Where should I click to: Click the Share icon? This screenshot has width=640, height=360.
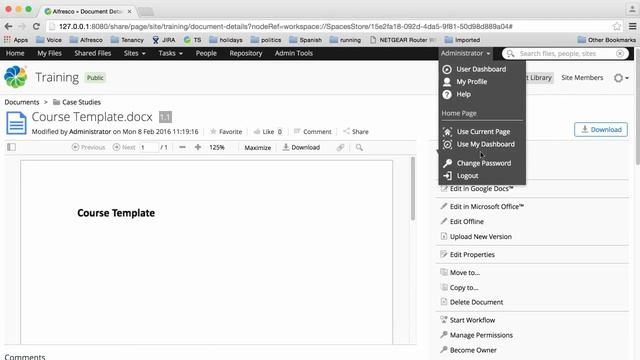346,131
